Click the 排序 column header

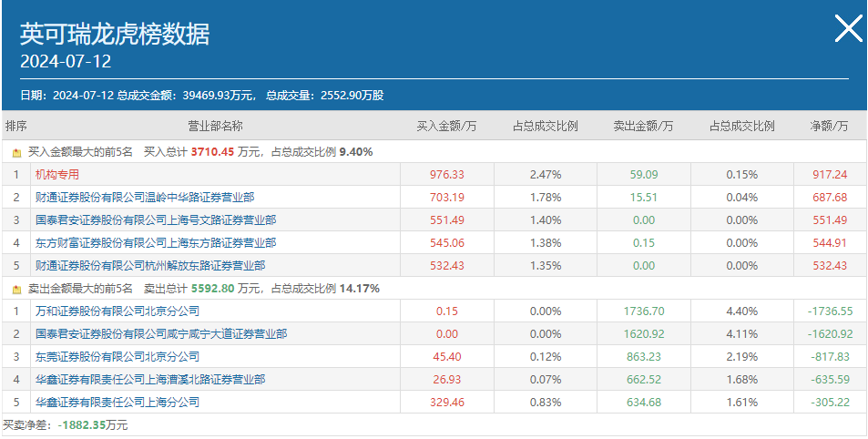pos(16,127)
